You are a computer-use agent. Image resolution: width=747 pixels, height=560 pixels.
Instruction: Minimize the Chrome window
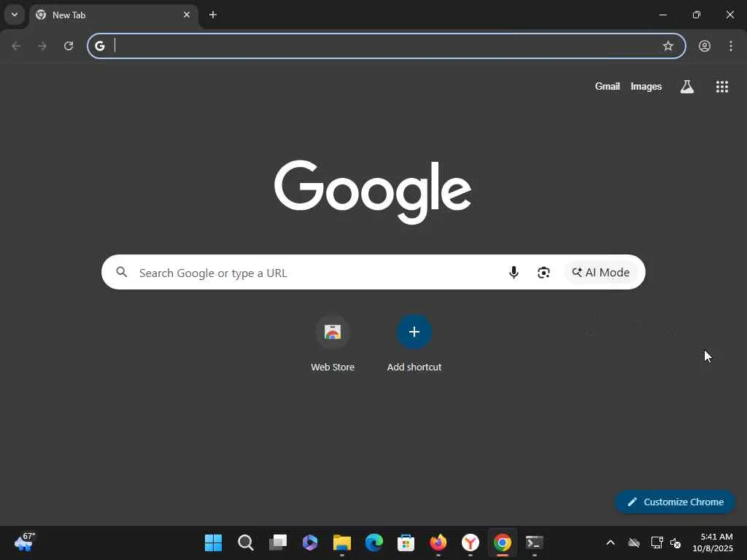pyautogui.click(x=662, y=15)
